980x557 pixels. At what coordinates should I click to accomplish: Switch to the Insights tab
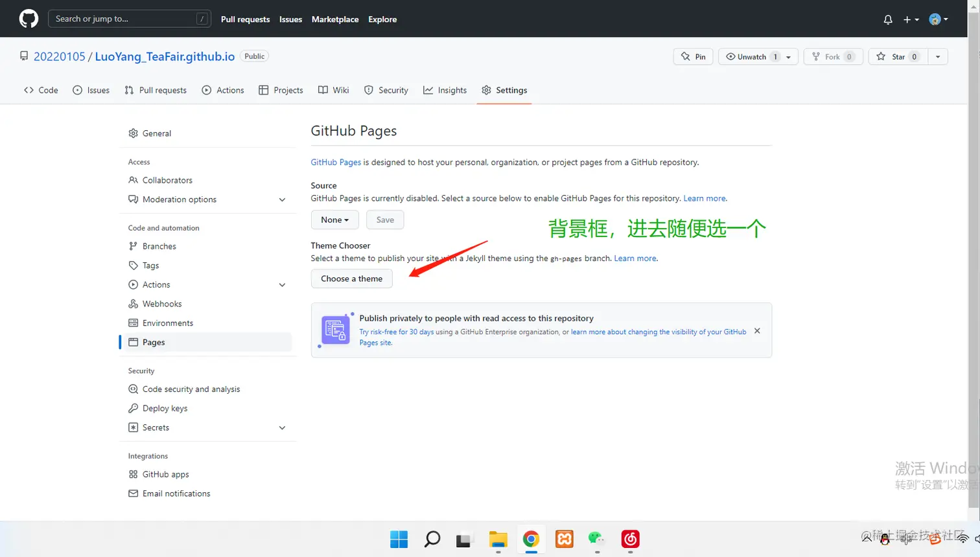[445, 90]
